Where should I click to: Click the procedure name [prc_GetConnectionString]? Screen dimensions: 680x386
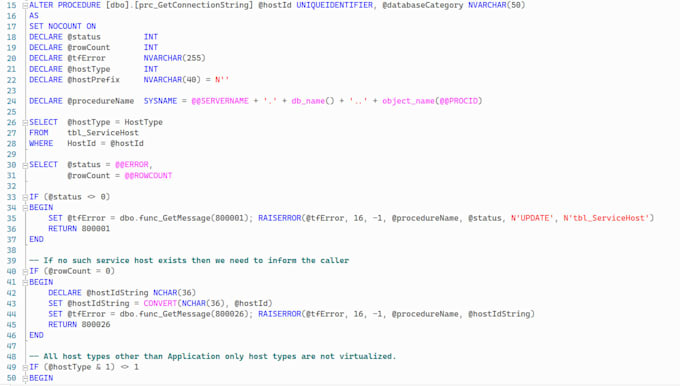pos(194,5)
